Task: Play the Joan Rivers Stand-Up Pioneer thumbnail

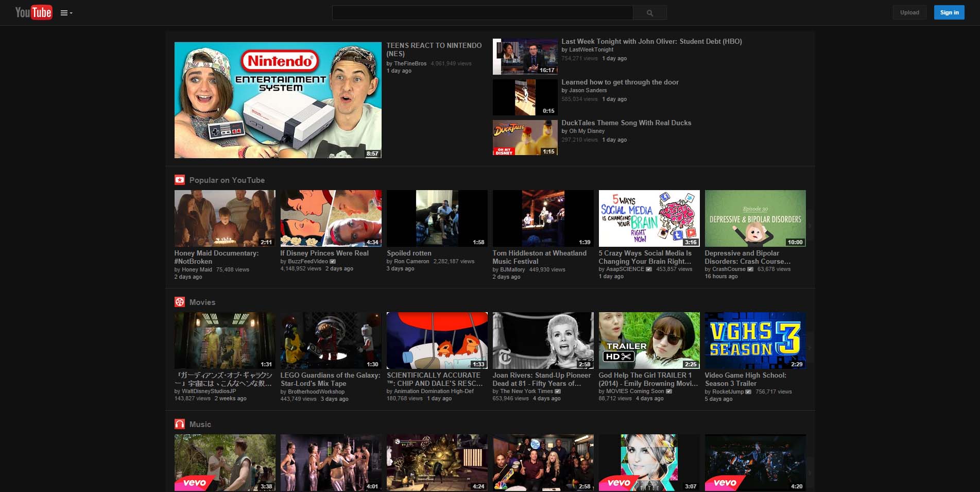Action: tap(543, 341)
